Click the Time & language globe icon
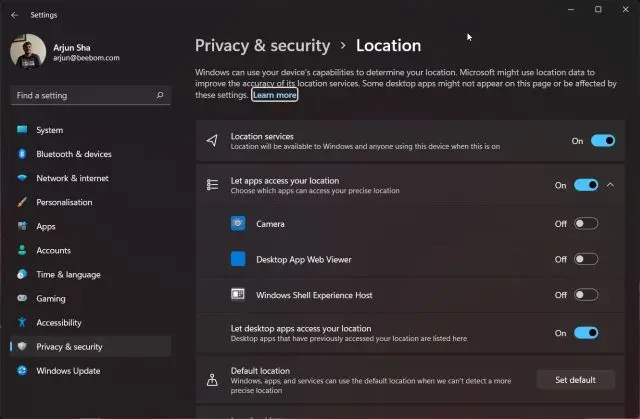The height and width of the screenshot is (419, 640). [22, 274]
